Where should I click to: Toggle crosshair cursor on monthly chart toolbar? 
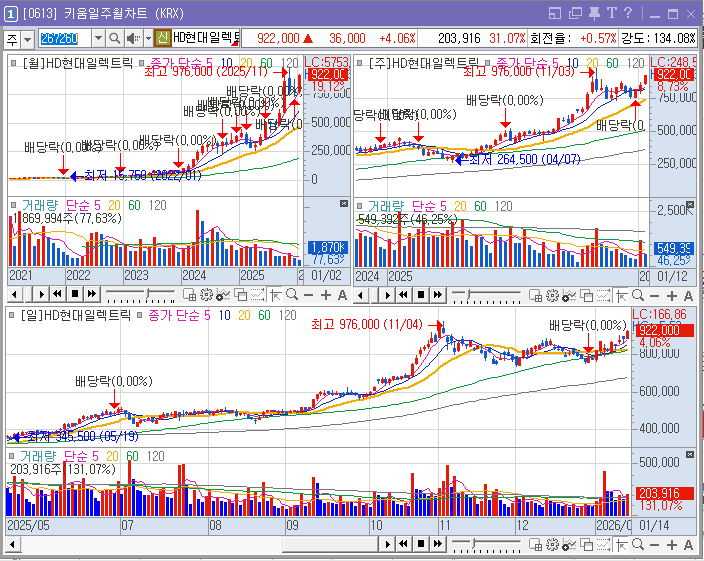pyautogui.click(x=275, y=295)
